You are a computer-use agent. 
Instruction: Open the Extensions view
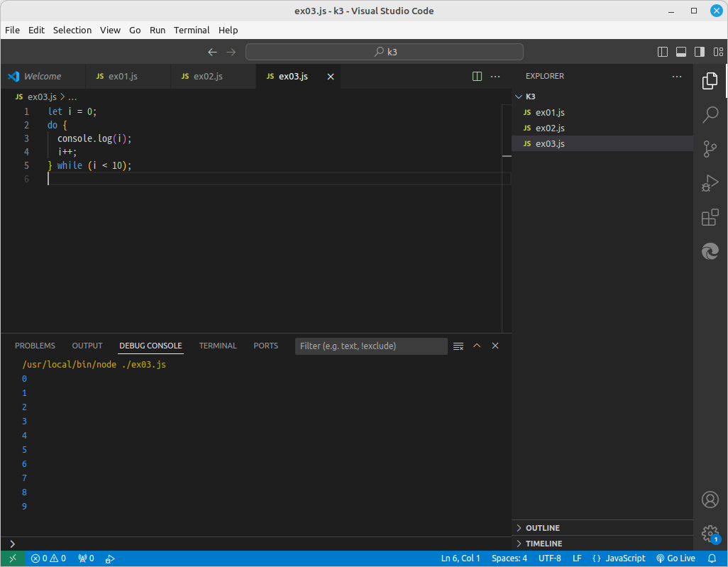[710, 217]
